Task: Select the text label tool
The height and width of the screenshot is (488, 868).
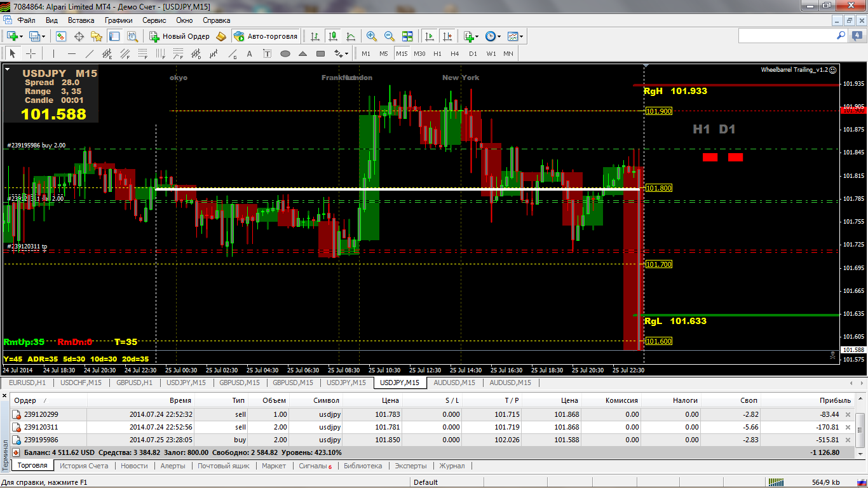Action: (x=268, y=53)
